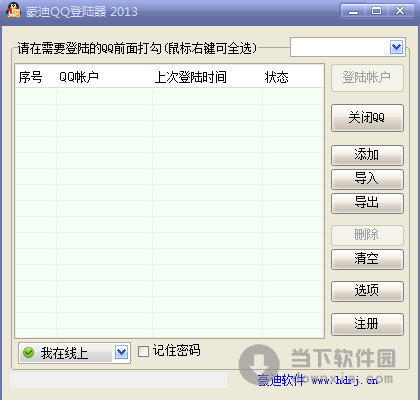This screenshot has height=400, width=420.
Task: Open the 选项 options button
Action: (x=367, y=291)
